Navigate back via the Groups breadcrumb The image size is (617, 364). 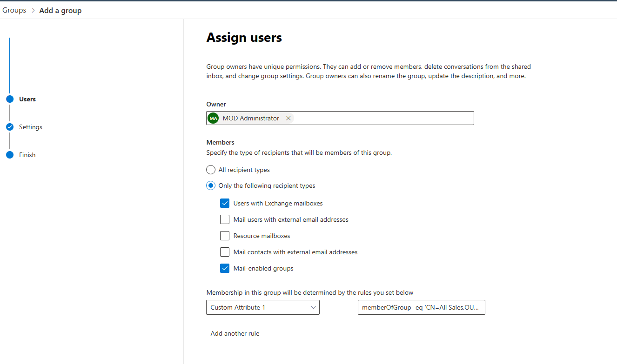pos(14,10)
